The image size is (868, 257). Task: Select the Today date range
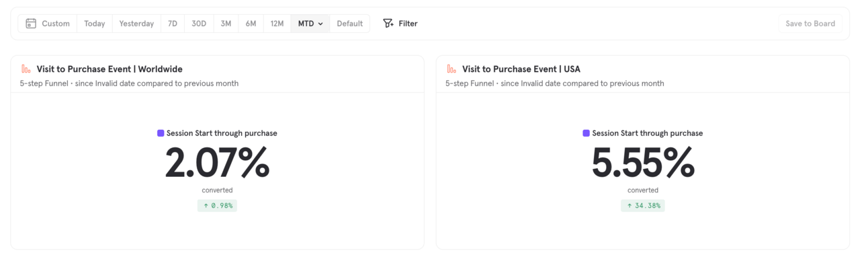[95, 24]
